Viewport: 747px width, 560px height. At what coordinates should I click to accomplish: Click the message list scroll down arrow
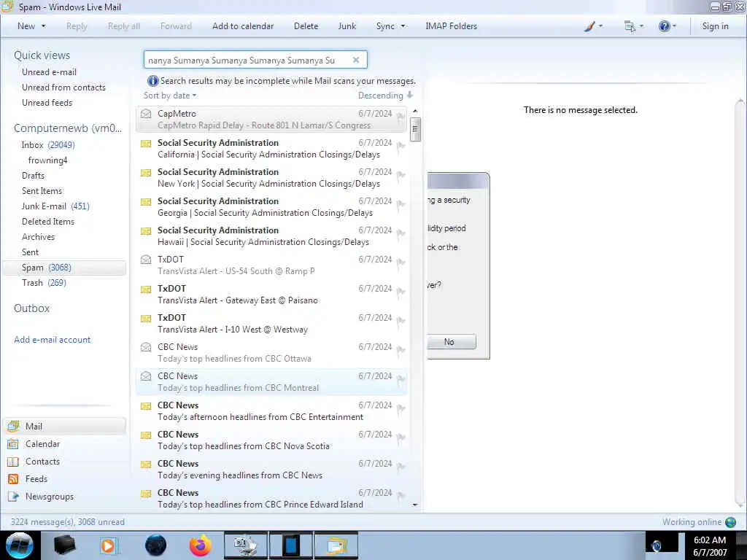415,505
